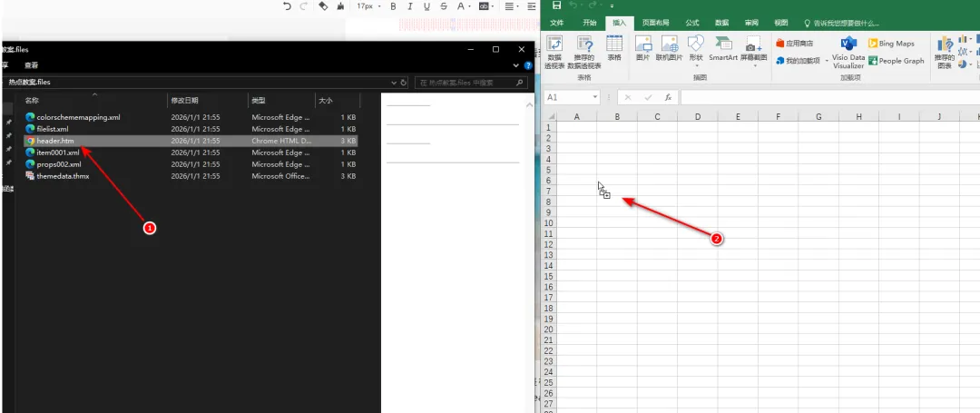Open the SmartArt insert tool
Viewport: 980px width, 413px height.
point(723,49)
